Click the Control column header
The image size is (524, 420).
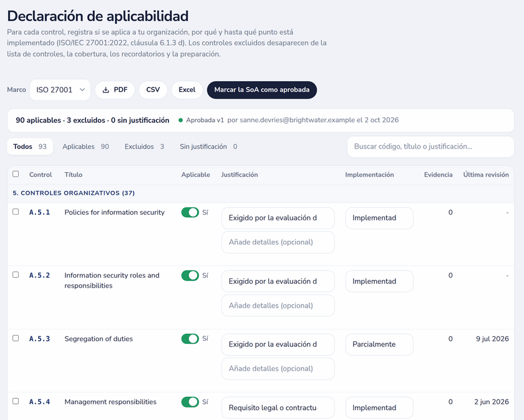pyautogui.click(x=41, y=175)
